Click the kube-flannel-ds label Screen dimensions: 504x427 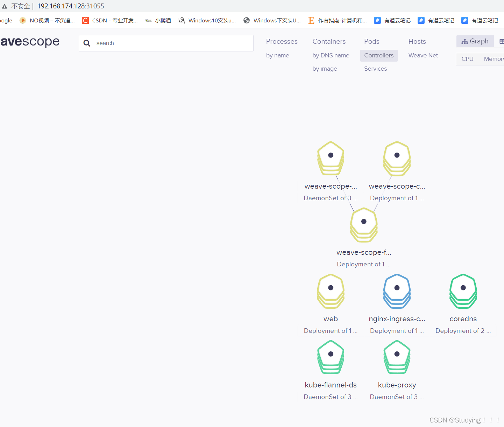[331, 385]
